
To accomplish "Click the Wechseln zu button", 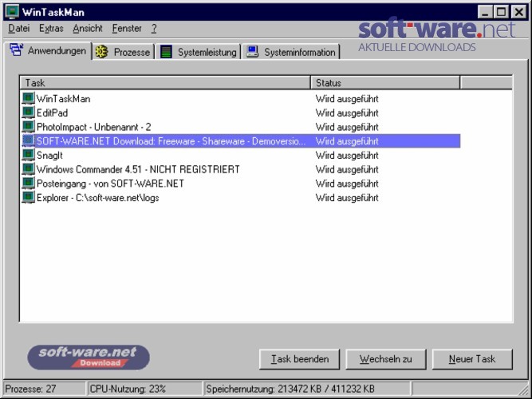I will click(x=386, y=359).
